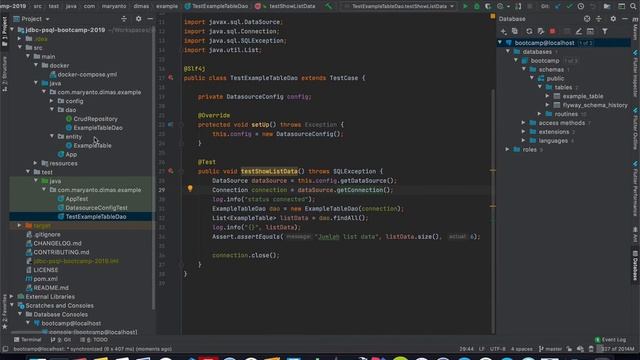Screen dimensions: 640x360
Task: Add new data source plus icon
Action: [504, 31]
